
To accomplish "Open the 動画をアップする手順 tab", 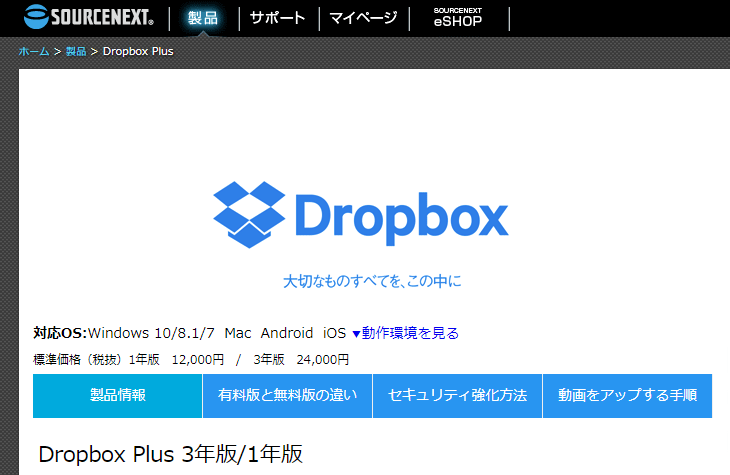I will 628,395.
